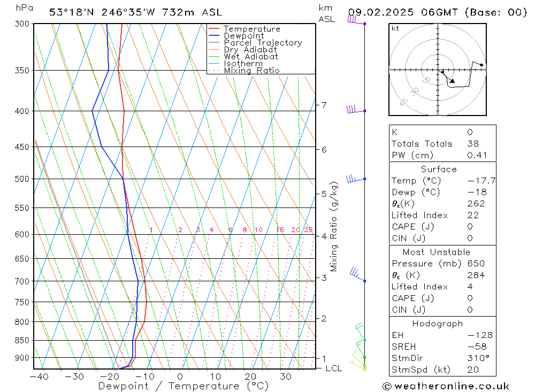Click the 500 hPa pressure axis label
The height and width of the screenshot is (392, 535).
point(22,179)
